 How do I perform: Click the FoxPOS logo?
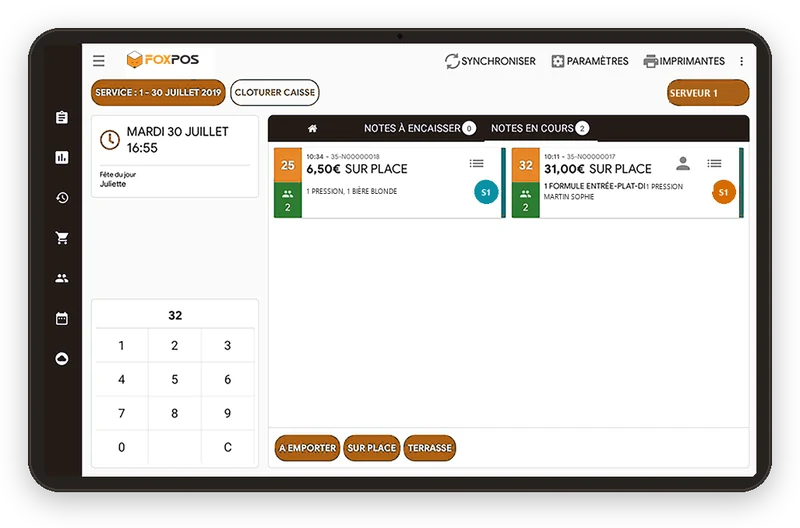pos(163,60)
